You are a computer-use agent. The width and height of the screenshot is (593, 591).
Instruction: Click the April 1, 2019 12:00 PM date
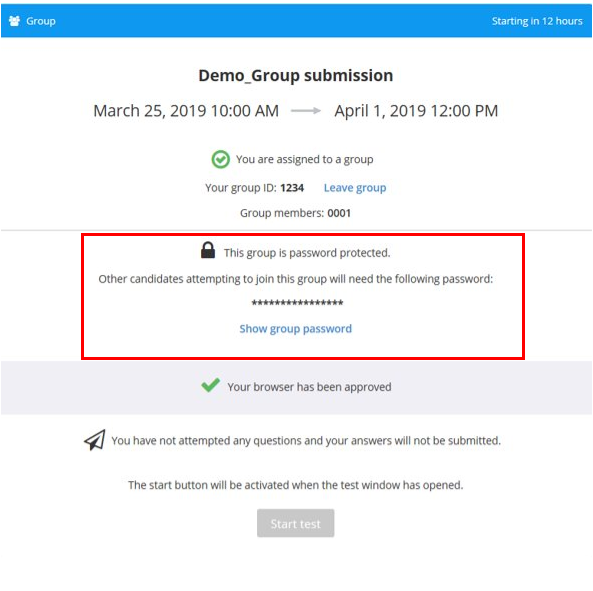pyautogui.click(x=416, y=111)
